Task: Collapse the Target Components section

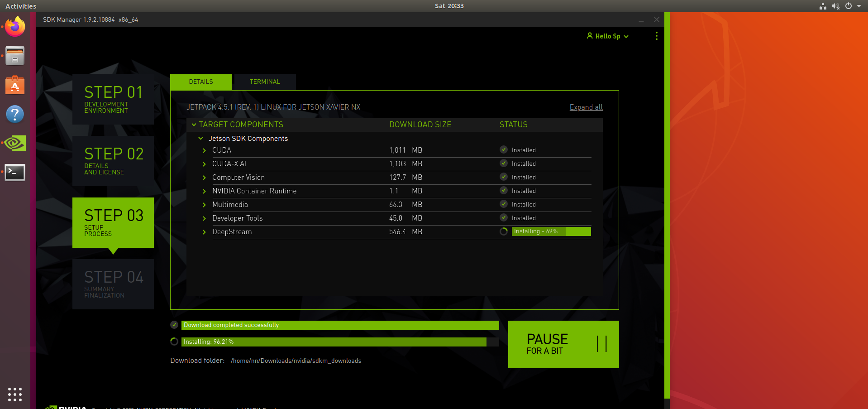Action: click(194, 125)
